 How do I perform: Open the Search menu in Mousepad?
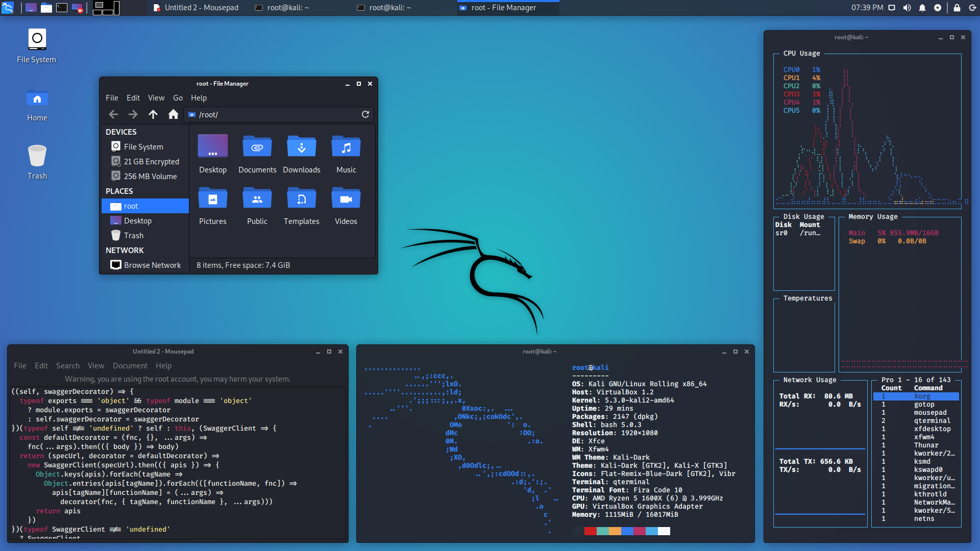[67, 365]
